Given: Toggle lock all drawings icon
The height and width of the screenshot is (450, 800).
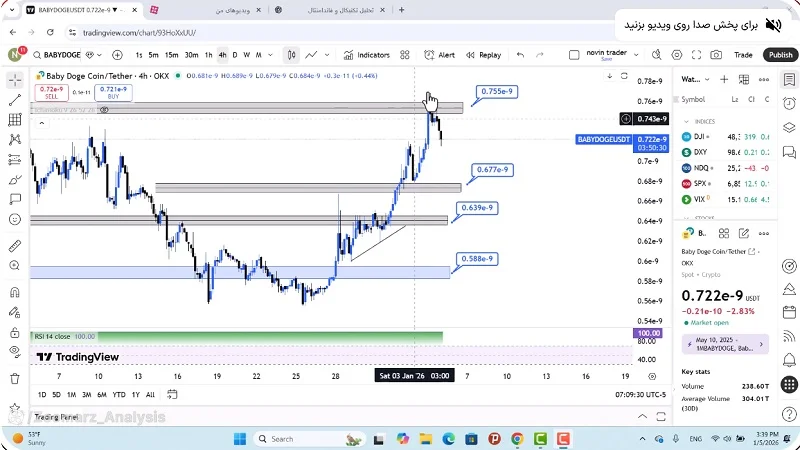Looking at the screenshot, I should pyautogui.click(x=14, y=333).
